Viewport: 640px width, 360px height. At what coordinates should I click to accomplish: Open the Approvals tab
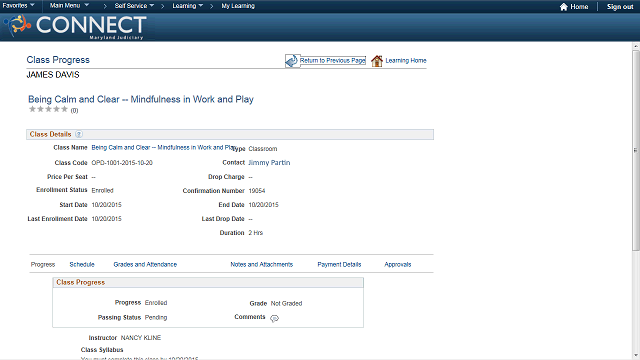(398, 264)
